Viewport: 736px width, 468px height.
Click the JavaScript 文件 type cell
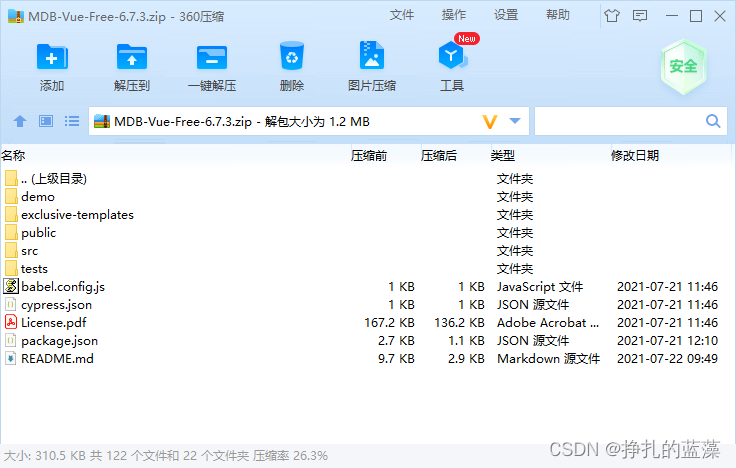coord(540,286)
